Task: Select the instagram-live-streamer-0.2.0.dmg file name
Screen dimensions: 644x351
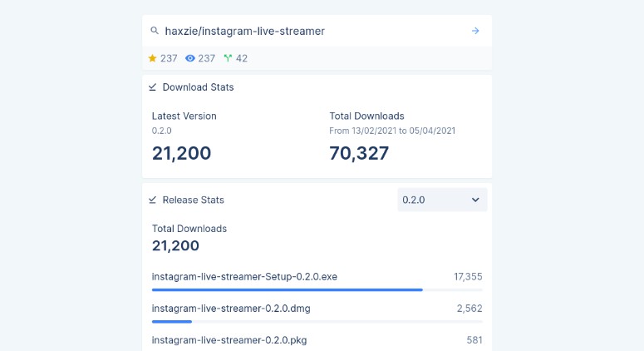Action: (231, 308)
